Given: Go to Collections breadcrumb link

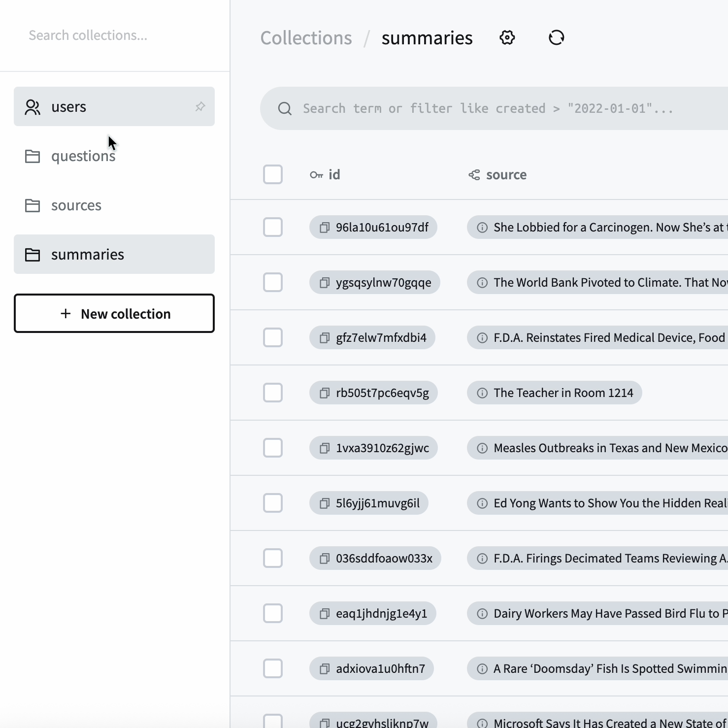Looking at the screenshot, I should 306,38.
